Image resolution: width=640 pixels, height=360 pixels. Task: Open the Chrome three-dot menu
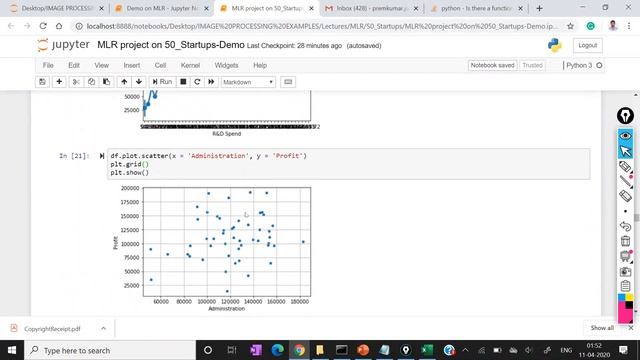tap(629, 26)
